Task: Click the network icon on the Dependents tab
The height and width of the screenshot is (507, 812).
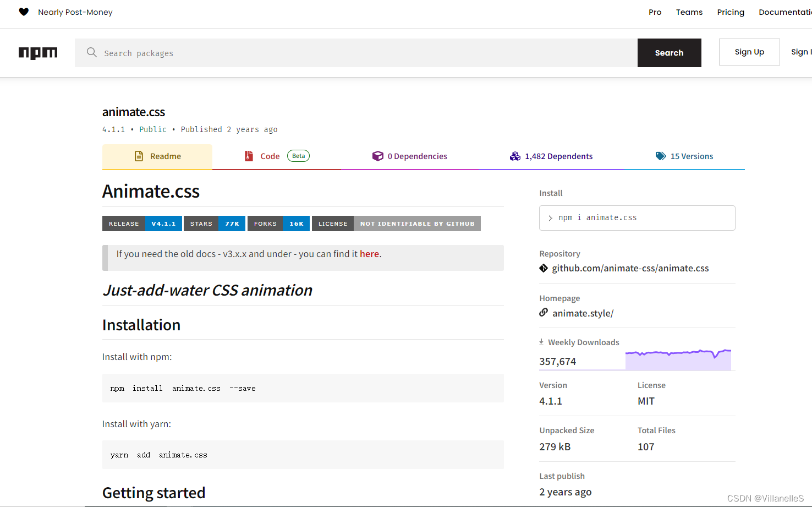Action: (515, 156)
